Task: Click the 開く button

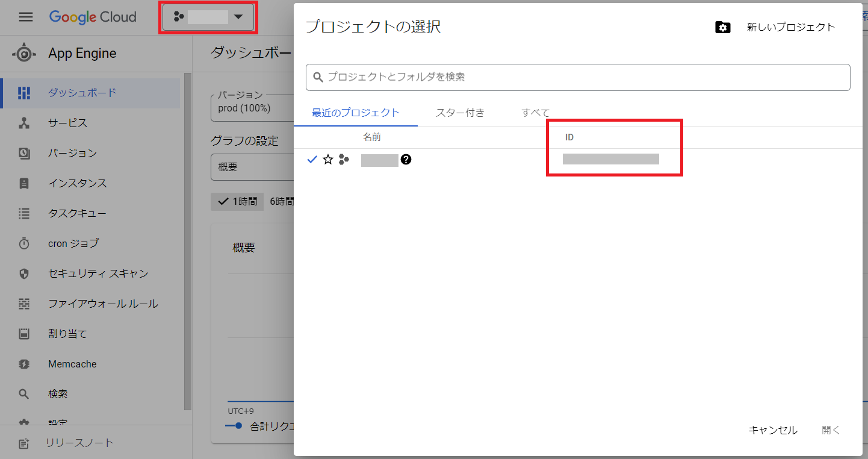Action: 831,430
